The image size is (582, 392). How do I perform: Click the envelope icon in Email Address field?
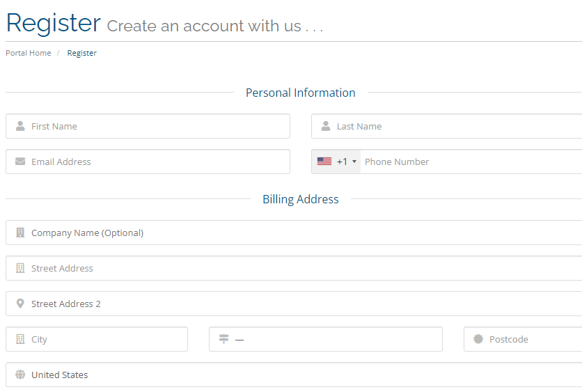tap(20, 162)
